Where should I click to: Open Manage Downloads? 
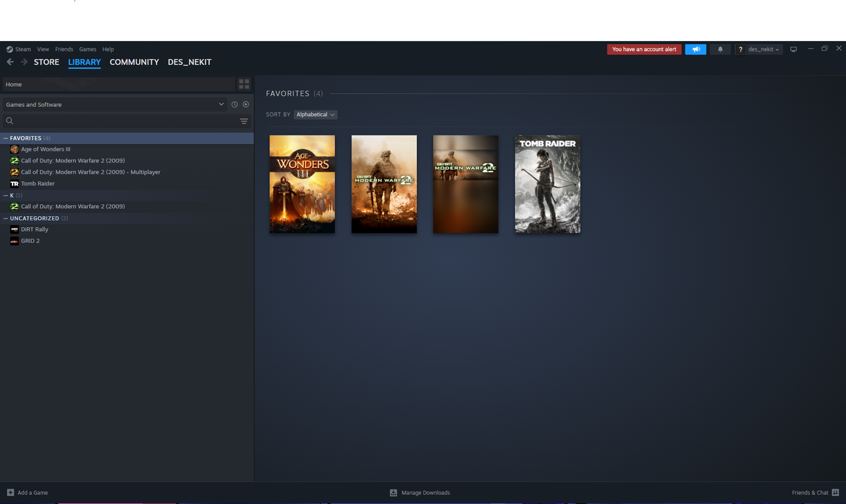[x=426, y=493]
